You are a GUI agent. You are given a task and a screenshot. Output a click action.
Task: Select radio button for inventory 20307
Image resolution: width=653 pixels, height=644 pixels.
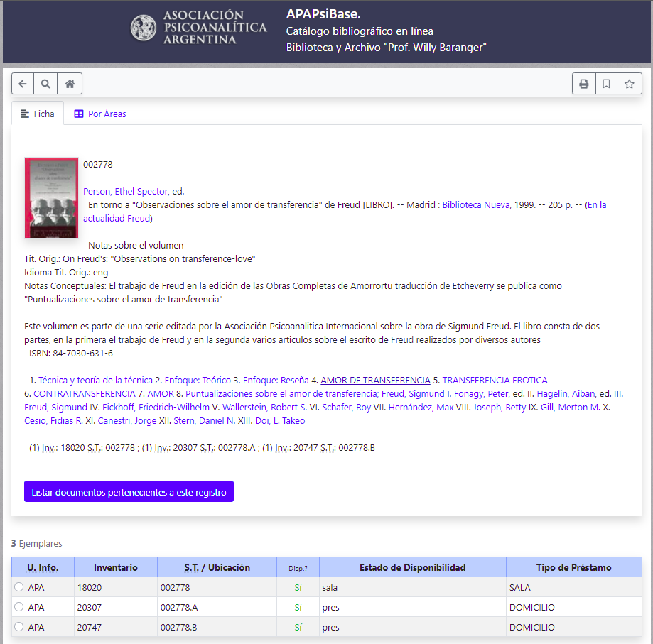coord(19,607)
